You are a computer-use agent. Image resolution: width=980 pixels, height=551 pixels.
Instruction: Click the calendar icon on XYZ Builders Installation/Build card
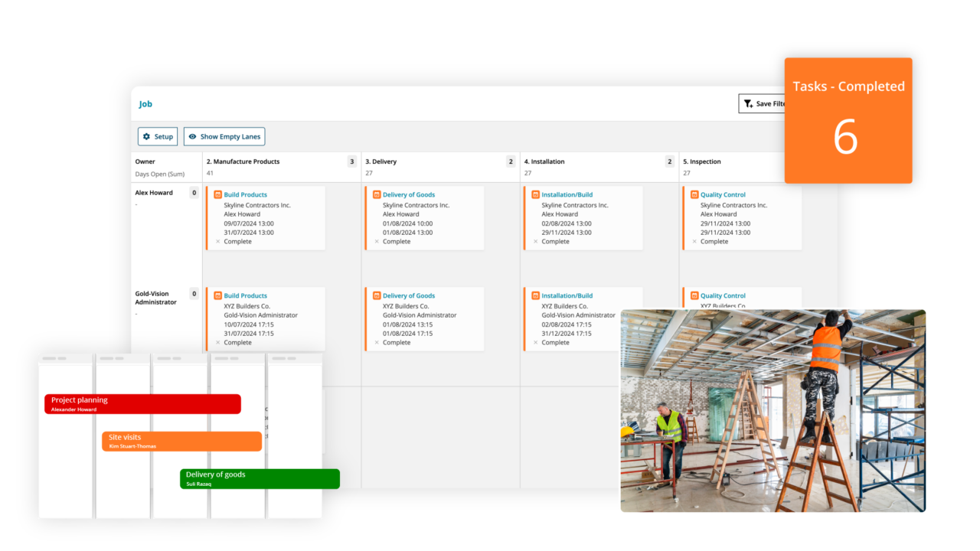[x=535, y=296]
